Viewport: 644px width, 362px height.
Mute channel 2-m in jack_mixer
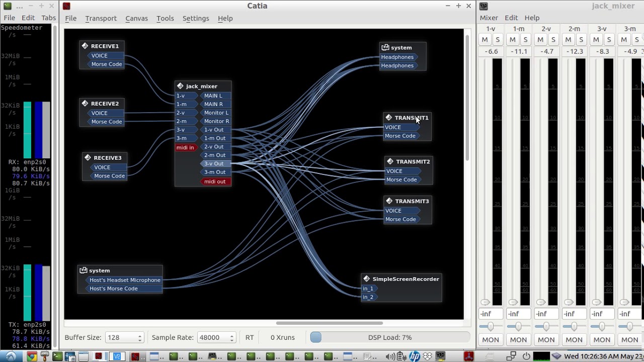[x=568, y=40]
